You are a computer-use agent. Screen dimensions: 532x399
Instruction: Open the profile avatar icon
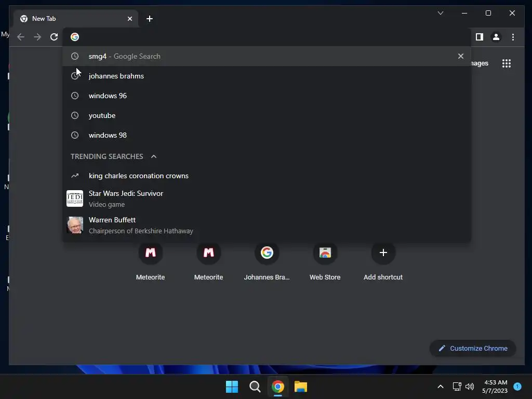click(x=496, y=37)
